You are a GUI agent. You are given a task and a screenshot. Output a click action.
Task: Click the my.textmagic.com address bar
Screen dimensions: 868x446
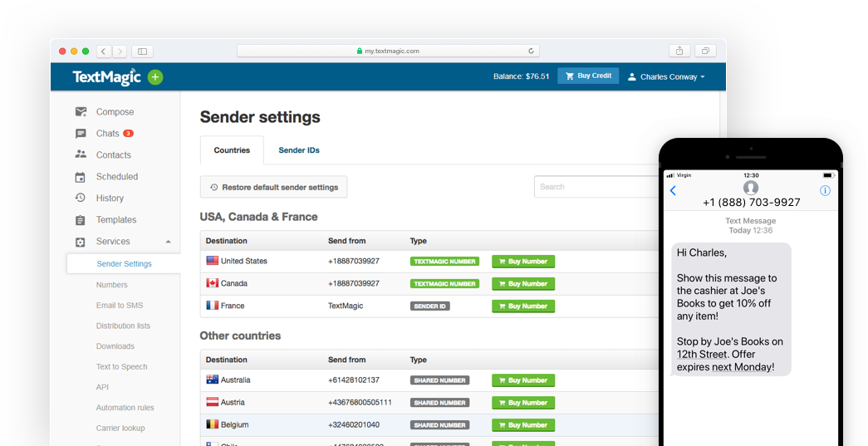click(388, 51)
